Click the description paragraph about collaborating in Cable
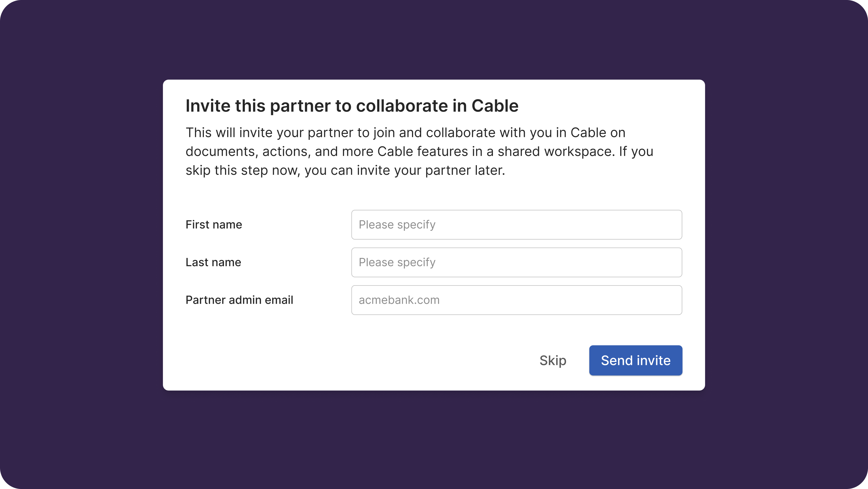Image resolution: width=868 pixels, height=489 pixels. (419, 151)
